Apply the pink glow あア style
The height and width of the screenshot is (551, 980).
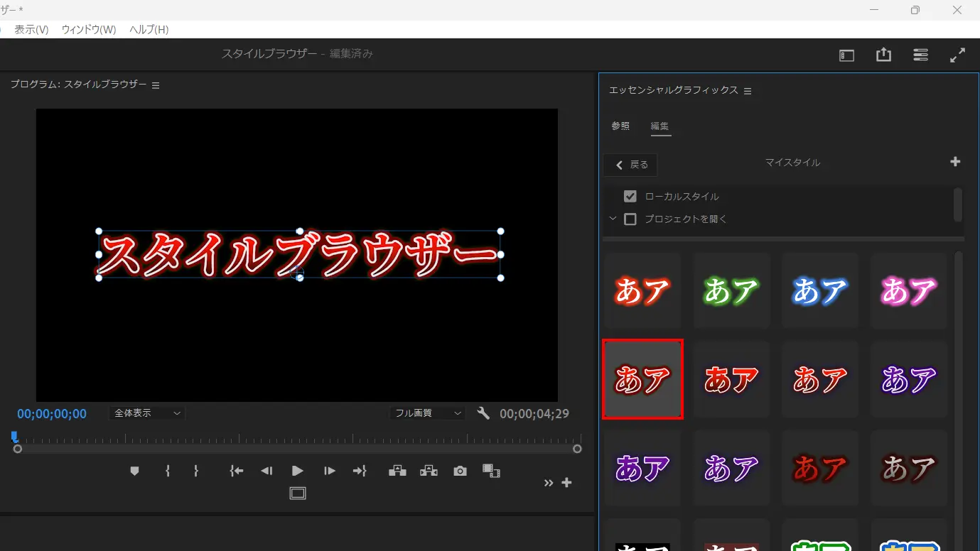pos(909,290)
